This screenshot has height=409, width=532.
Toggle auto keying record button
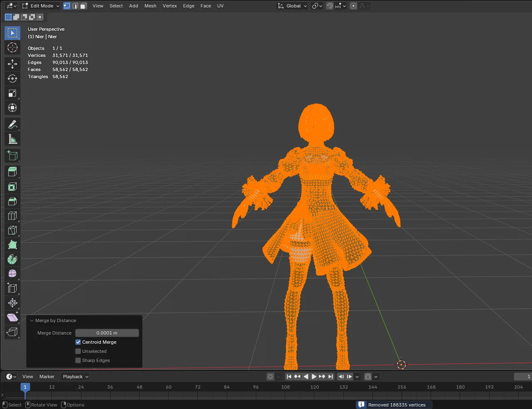270,377
